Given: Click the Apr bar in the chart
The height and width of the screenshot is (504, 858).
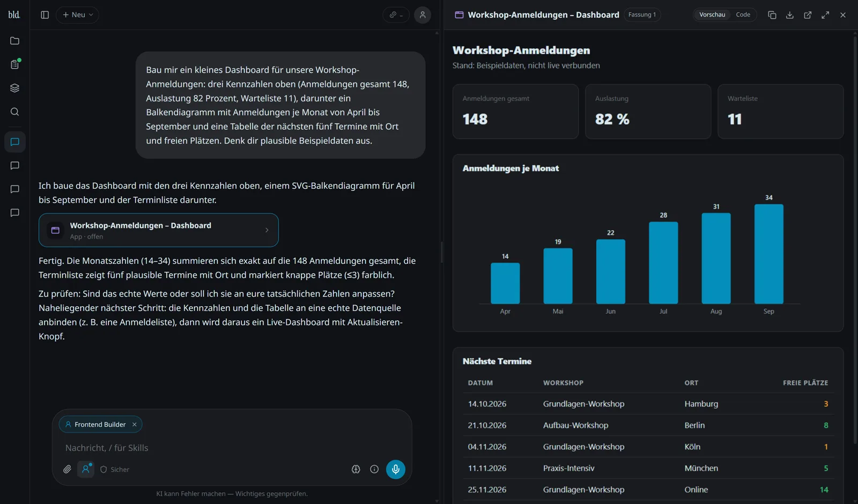Looking at the screenshot, I should pos(505,284).
